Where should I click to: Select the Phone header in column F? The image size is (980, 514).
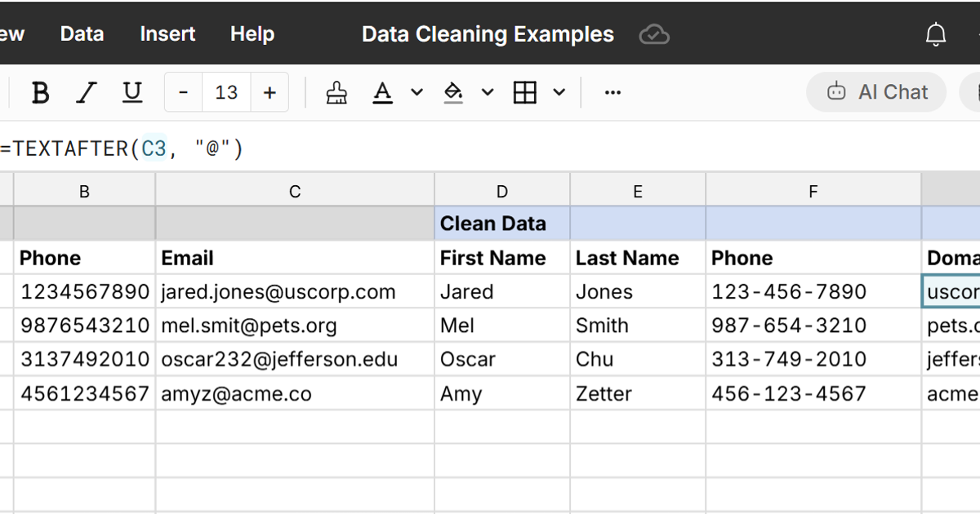(x=813, y=258)
